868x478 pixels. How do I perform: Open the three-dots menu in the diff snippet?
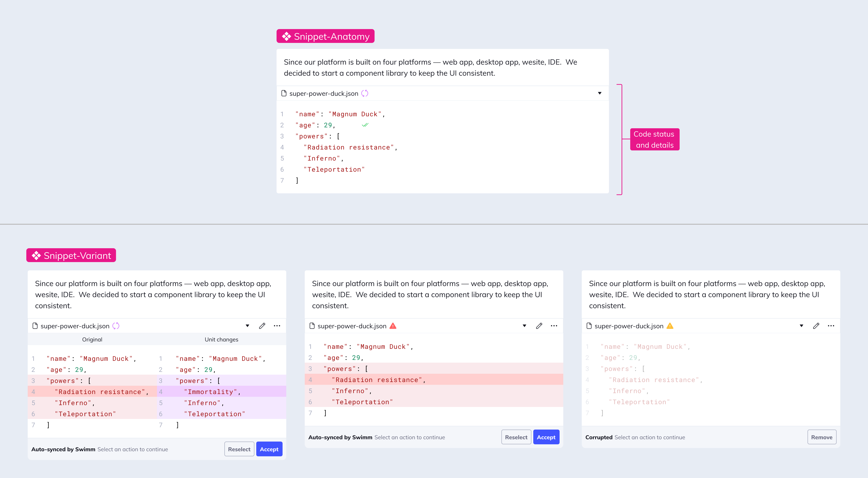tap(277, 326)
